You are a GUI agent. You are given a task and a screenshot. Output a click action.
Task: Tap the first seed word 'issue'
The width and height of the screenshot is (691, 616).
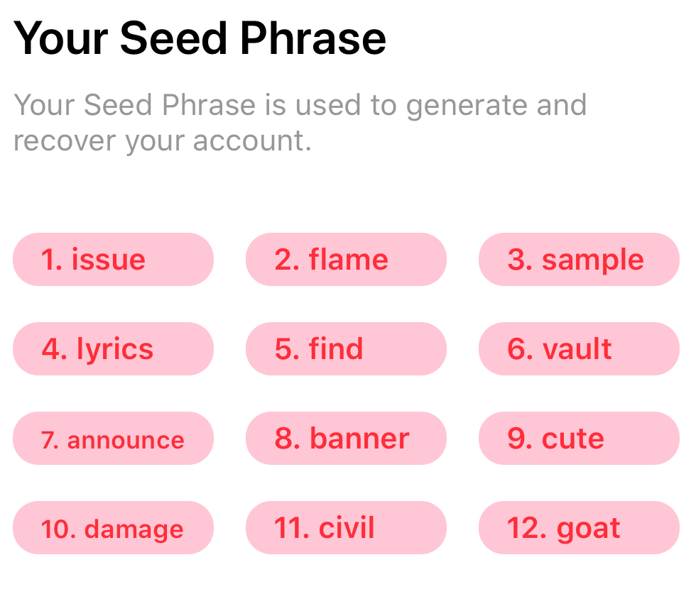coord(113,260)
